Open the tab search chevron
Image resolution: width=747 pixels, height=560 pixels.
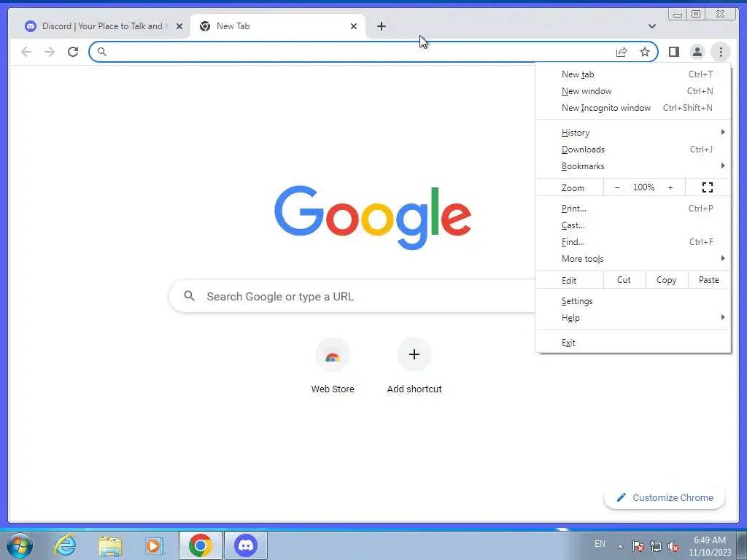(651, 26)
